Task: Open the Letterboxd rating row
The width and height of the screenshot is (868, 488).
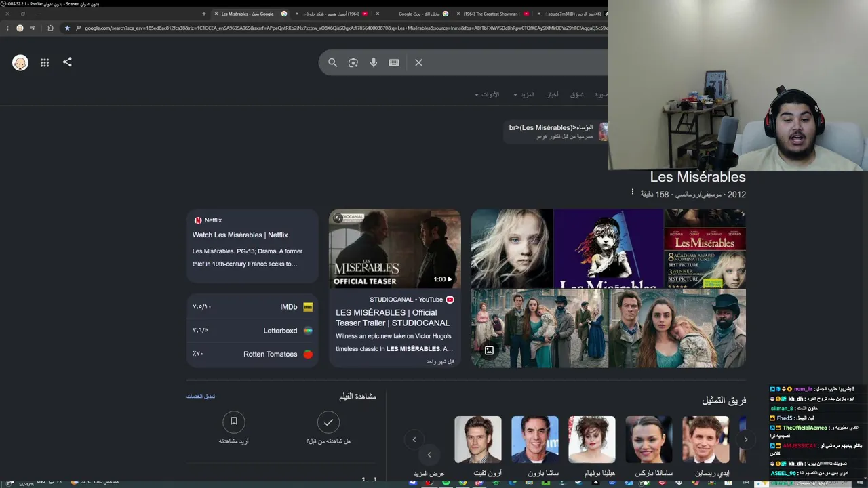Action: click(x=252, y=331)
